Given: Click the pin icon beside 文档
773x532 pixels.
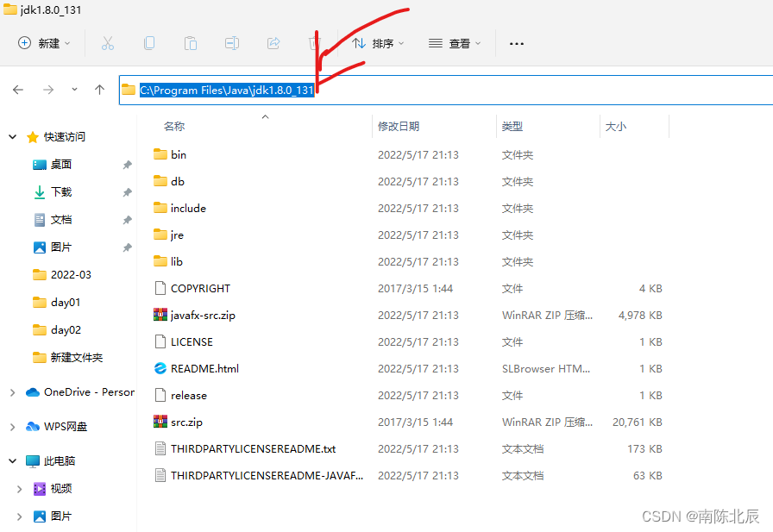Looking at the screenshot, I should click(x=127, y=220).
